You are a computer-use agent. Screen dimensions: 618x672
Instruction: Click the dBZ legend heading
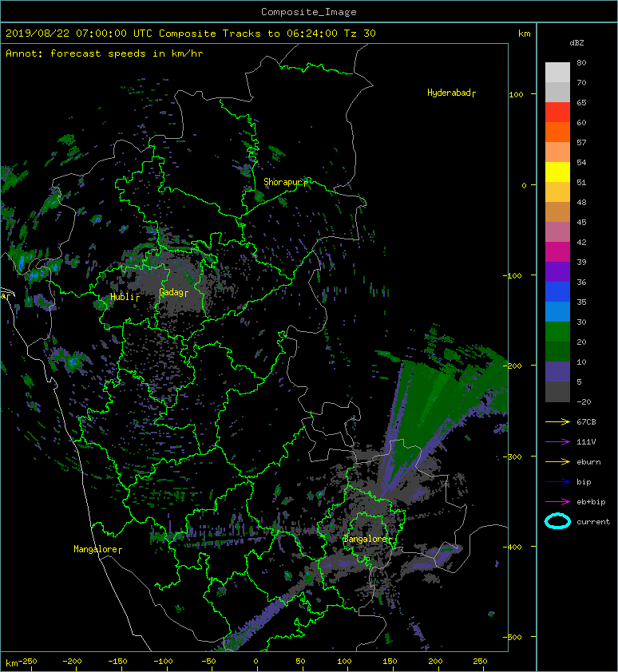click(x=576, y=43)
